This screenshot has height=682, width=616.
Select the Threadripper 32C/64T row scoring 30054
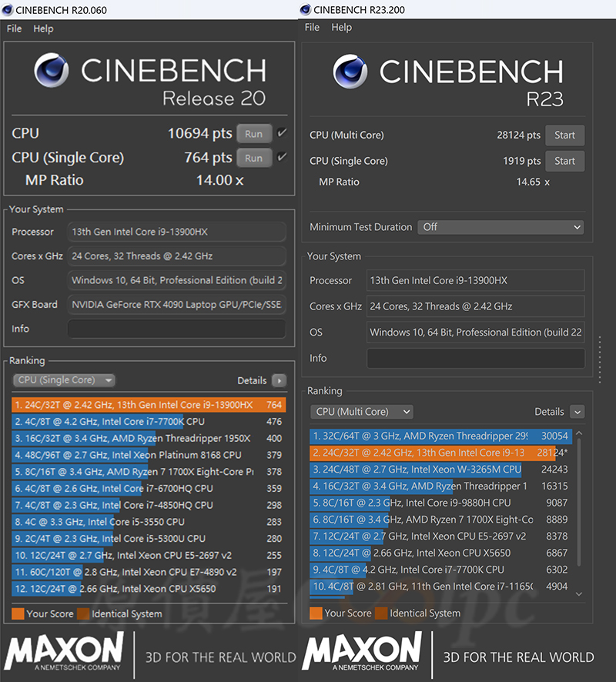440,436
